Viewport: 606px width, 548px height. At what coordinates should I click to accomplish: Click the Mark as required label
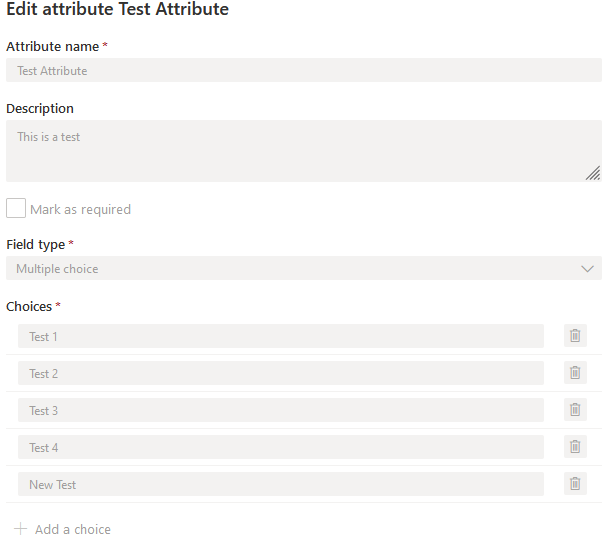click(80, 209)
